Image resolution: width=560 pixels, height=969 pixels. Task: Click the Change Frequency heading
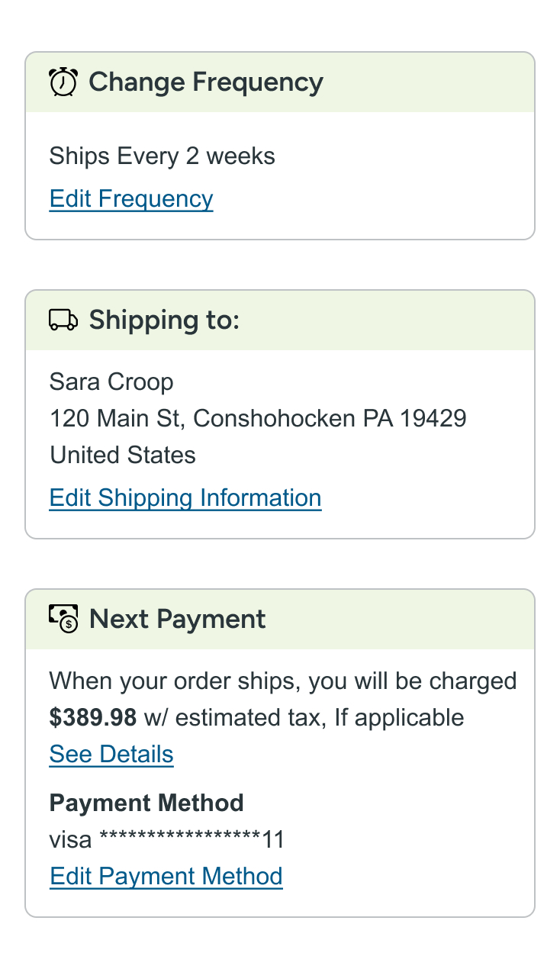[206, 82]
